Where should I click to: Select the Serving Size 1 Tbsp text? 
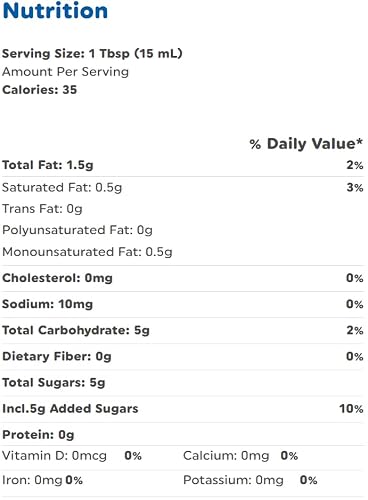click(92, 54)
